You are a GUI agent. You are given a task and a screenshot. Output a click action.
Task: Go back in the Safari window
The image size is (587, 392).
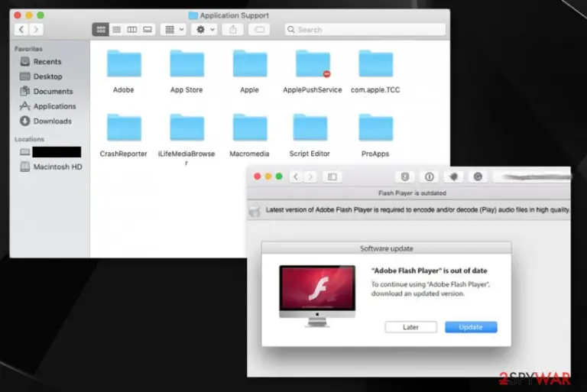[296, 177]
